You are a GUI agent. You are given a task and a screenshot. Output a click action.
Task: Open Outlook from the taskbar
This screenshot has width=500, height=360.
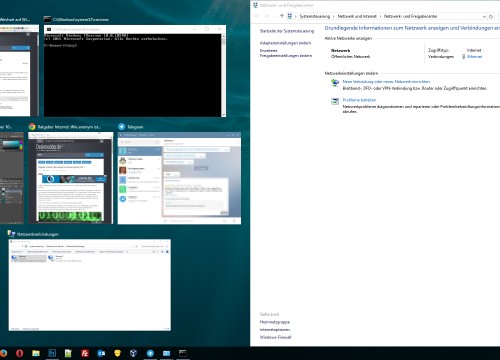(101, 353)
